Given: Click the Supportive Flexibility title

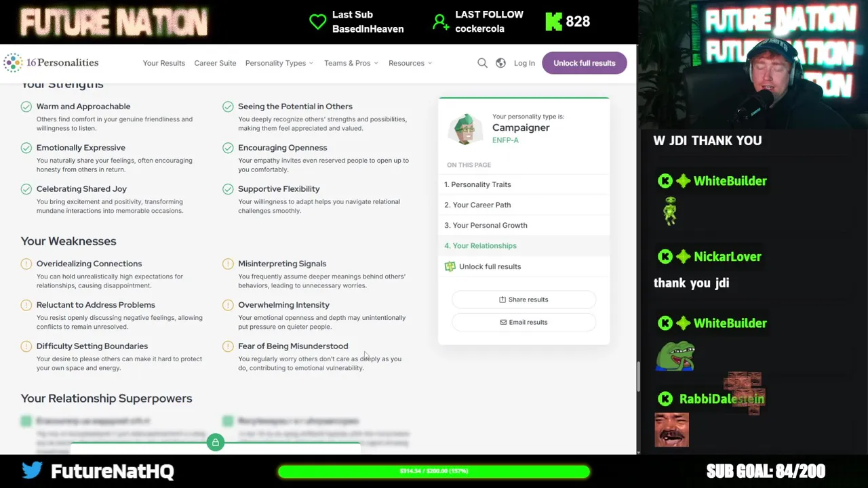Looking at the screenshot, I should pos(279,189).
